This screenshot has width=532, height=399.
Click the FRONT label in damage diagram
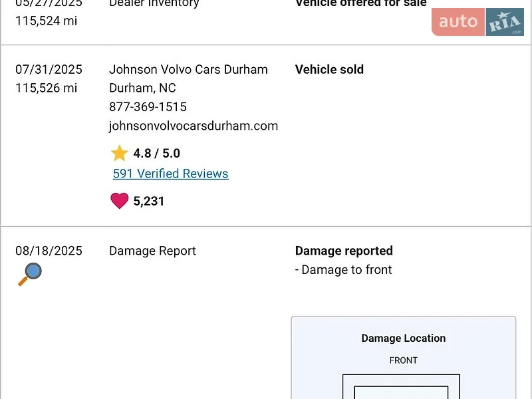tap(404, 360)
